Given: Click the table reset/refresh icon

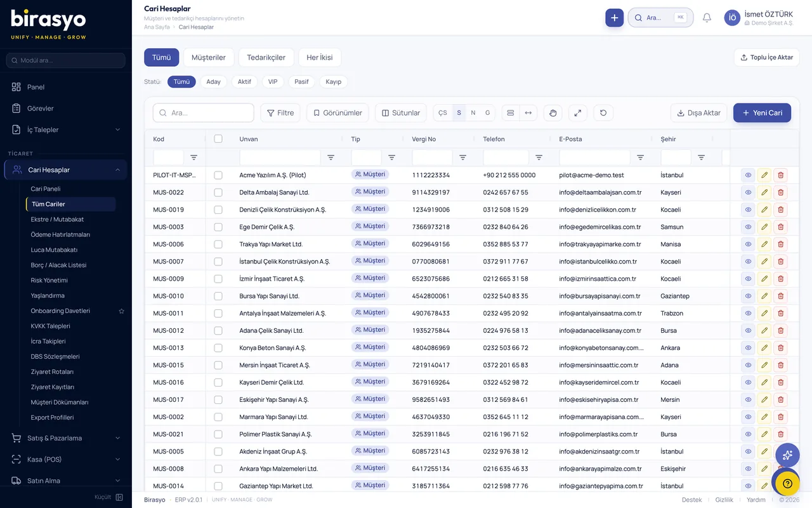Looking at the screenshot, I should point(603,113).
